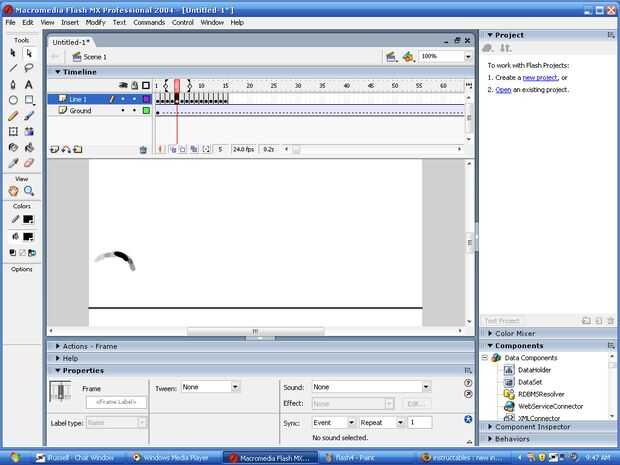
Task: Open the Modify menu
Action: (x=95, y=23)
